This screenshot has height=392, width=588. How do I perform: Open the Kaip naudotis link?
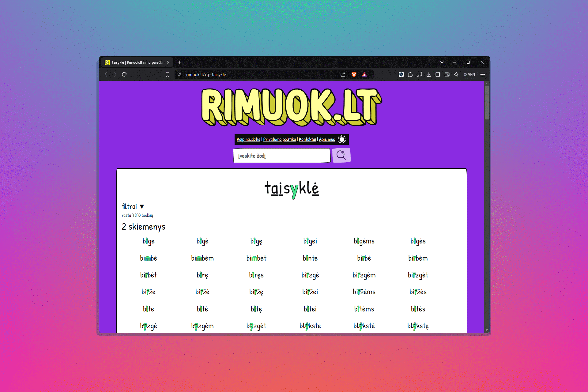click(x=248, y=139)
